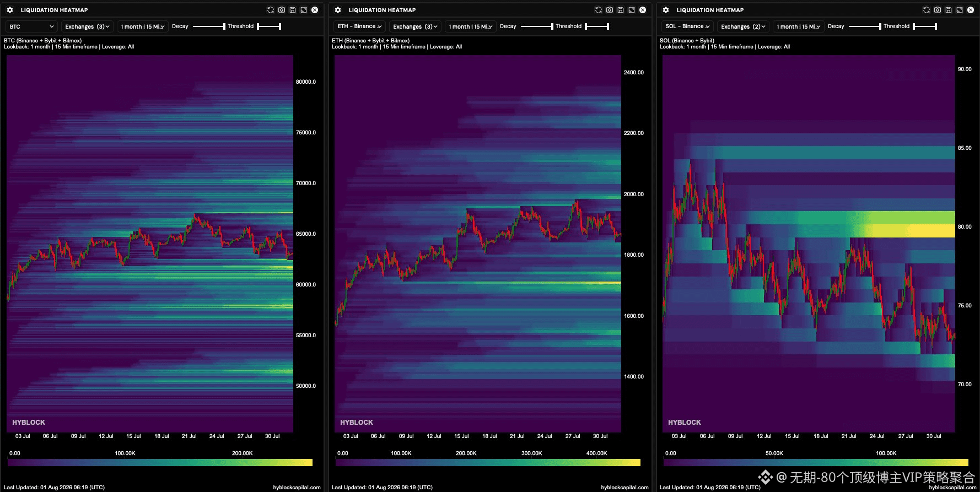This screenshot has width=980, height=492.
Task: Close the SOL liquidation heatmap panel
Action: (x=971, y=10)
